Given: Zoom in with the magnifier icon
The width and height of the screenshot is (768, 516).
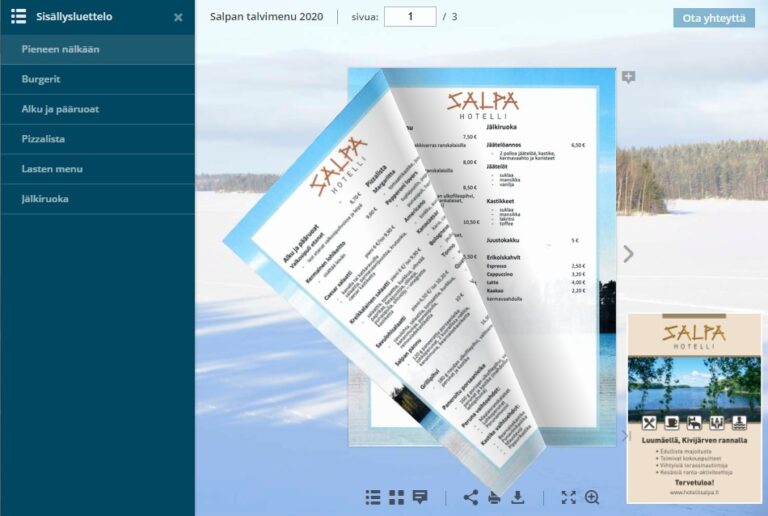Looking at the screenshot, I should coord(592,497).
